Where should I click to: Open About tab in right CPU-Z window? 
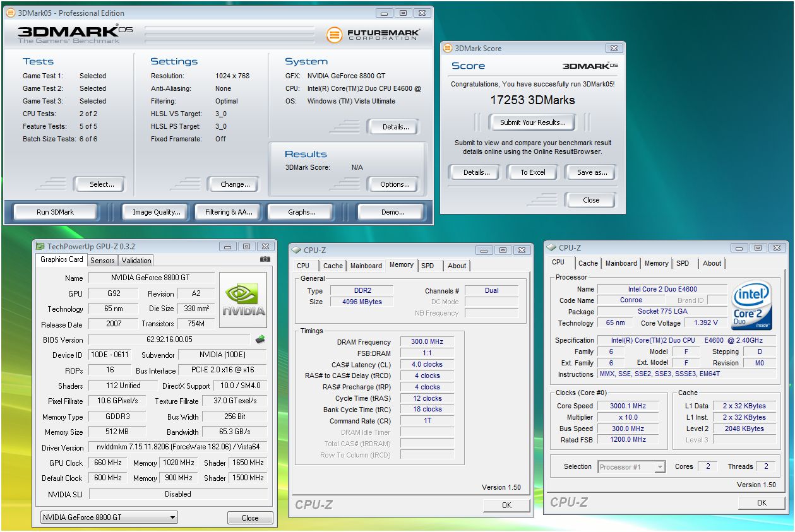pos(712,263)
